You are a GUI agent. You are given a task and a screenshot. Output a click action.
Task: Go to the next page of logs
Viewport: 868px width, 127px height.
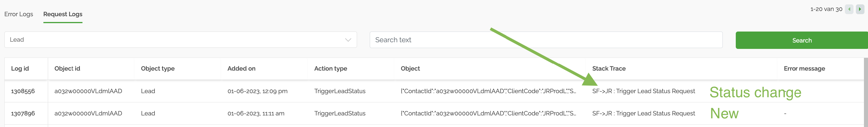[860, 9]
